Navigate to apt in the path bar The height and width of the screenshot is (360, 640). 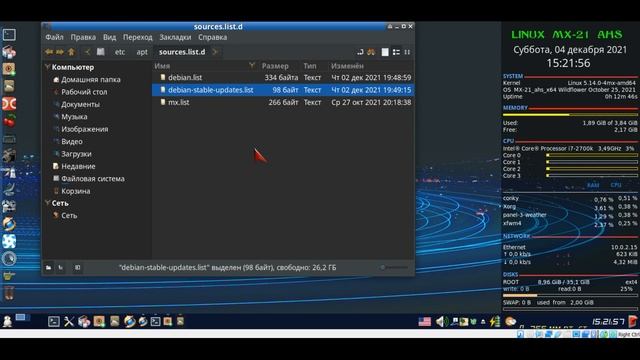(142, 52)
